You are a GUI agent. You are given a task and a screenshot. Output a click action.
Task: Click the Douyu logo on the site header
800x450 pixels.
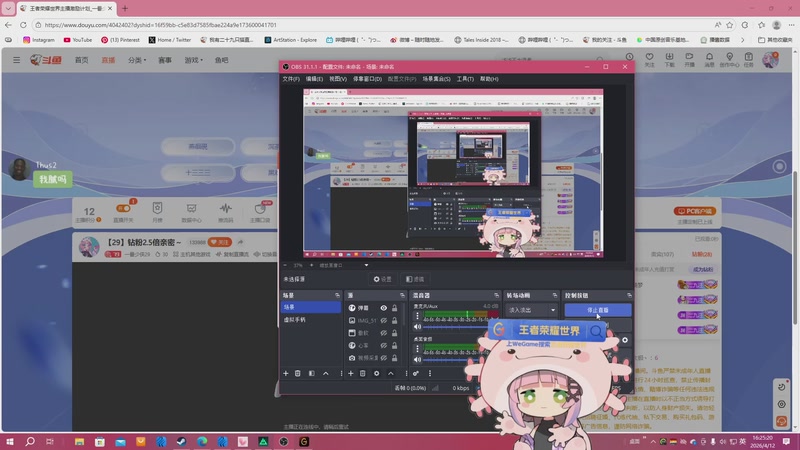point(46,60)
